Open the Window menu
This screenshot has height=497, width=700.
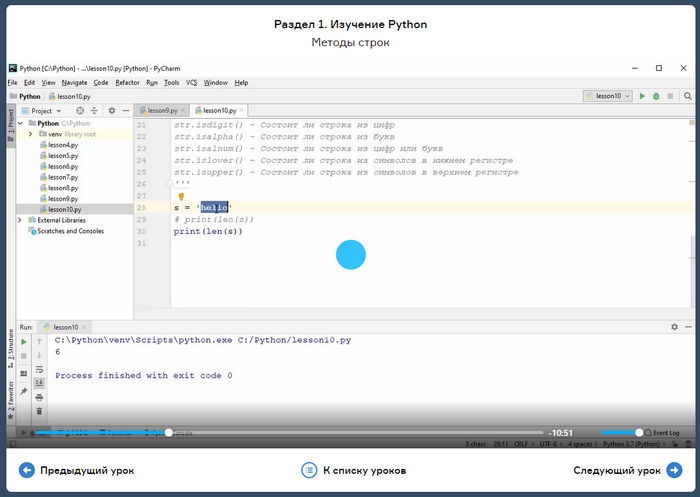point(216,83)
